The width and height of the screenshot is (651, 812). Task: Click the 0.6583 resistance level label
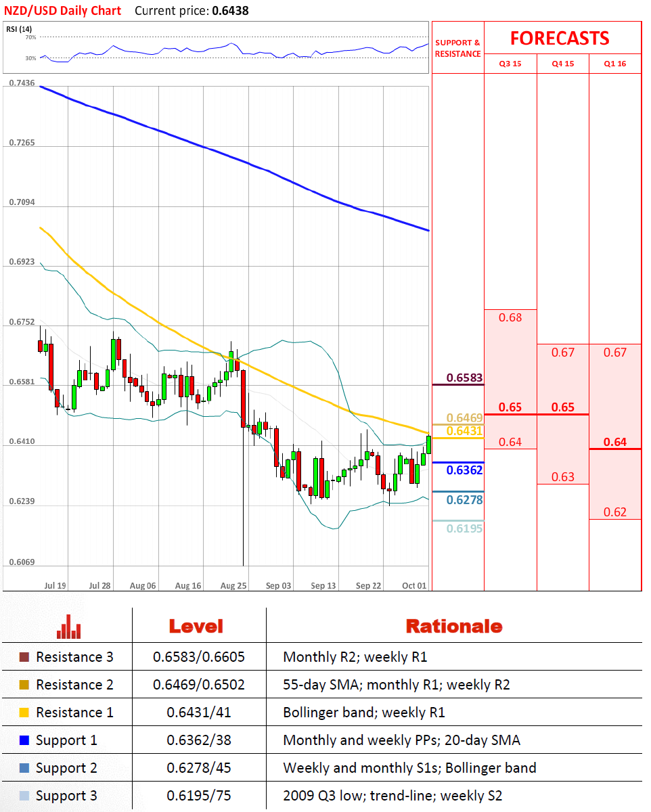[x=464, y=378]
